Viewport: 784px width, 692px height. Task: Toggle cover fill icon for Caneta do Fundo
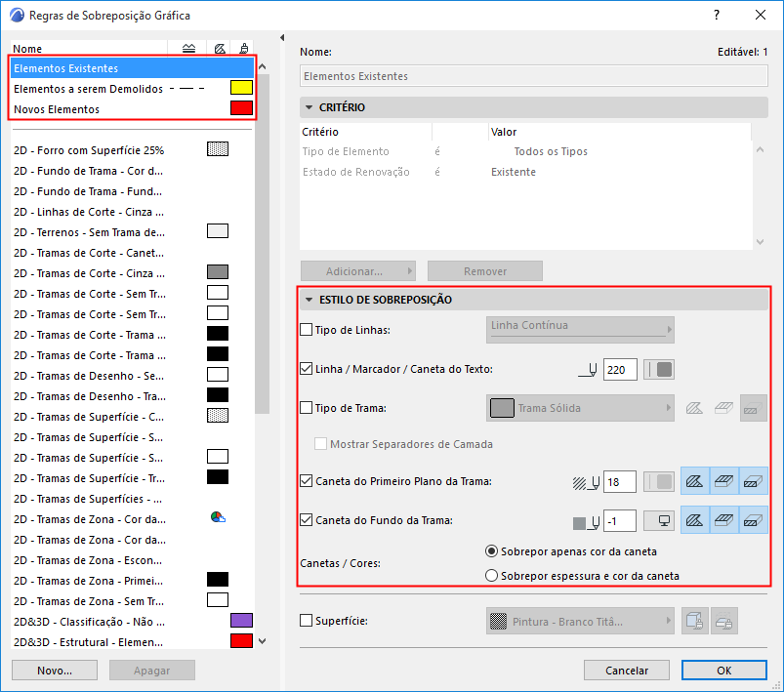click(724, 520)
